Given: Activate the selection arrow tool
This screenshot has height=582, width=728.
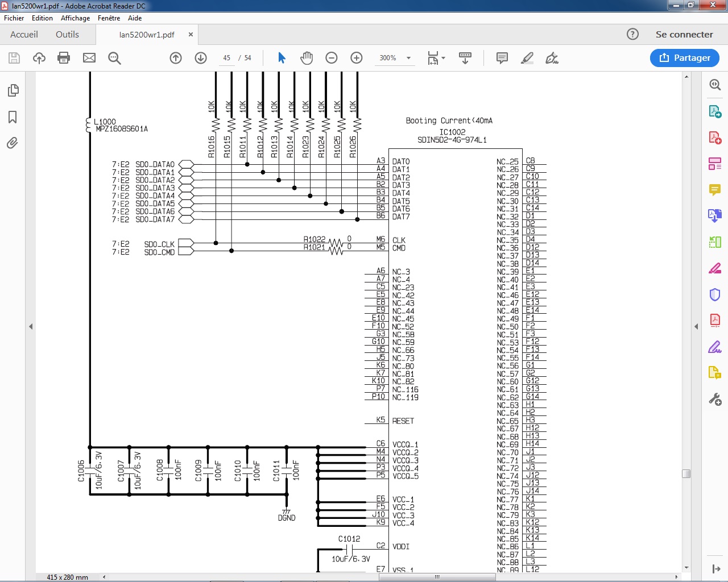Looking at the screenshot, I should coord(282,58).
